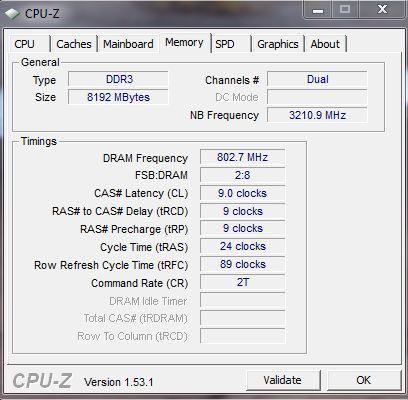This screenshot has width=408, height=400.
Task: Click the tRCD 9 clocks value
Action: [x=243, y=211]
